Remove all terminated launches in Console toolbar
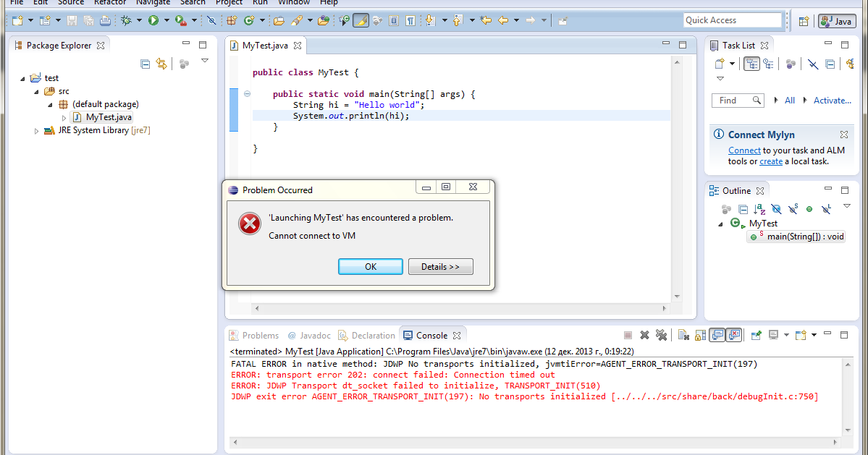Viewport: 868px width, 455px height. click(661, 335)
